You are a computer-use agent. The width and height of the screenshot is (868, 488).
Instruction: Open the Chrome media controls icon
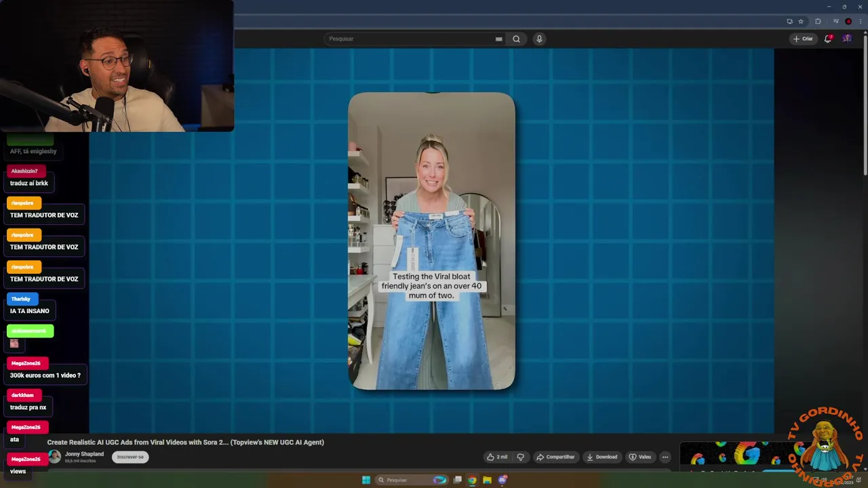click(835, 21)
